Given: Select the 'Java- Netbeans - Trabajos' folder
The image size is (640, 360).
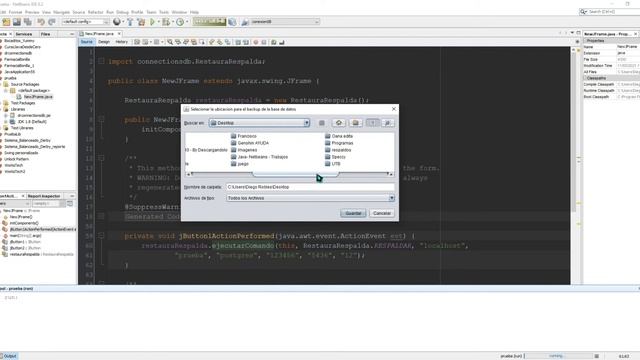Looking at the screenshot, I should click(259, 157).
